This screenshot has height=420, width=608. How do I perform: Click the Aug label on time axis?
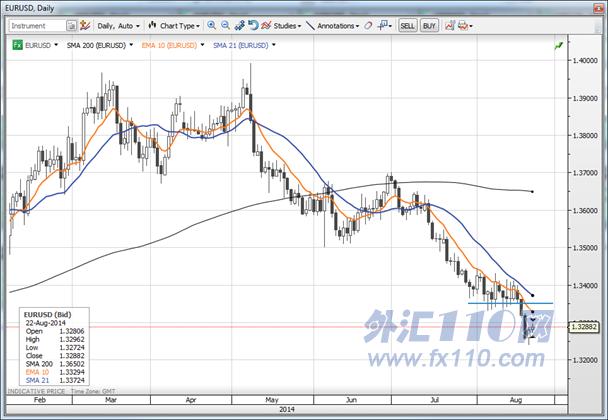pyautogui.click(x=516, y=399)
